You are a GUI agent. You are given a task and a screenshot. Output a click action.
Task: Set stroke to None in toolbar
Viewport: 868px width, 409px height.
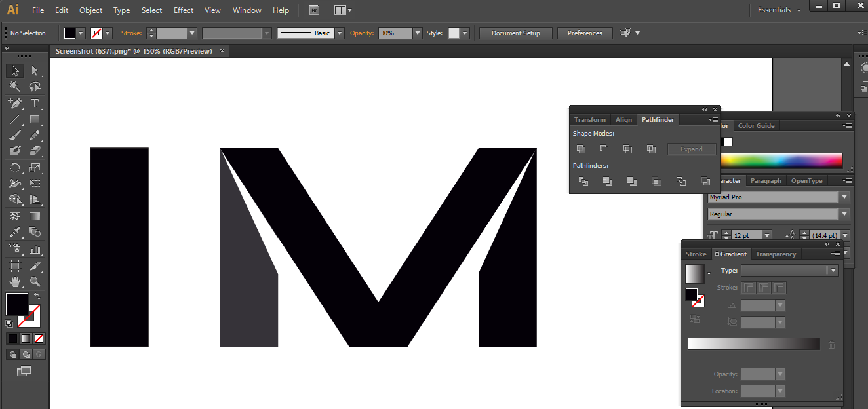point(97,33)
